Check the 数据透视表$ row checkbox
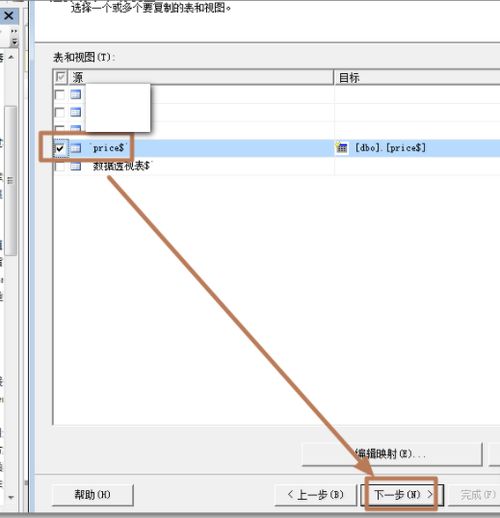This screenshot has width=500, height=518. (x=60, y=166)
